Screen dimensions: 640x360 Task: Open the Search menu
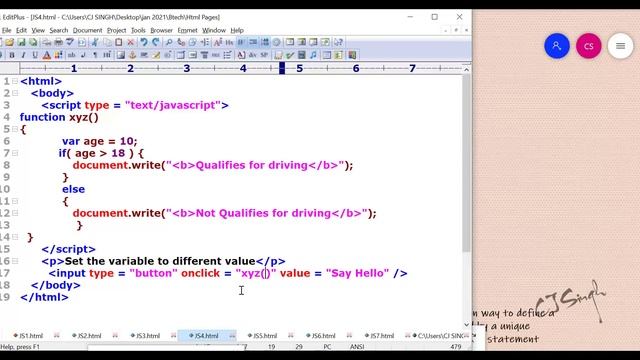click(59, 30)
